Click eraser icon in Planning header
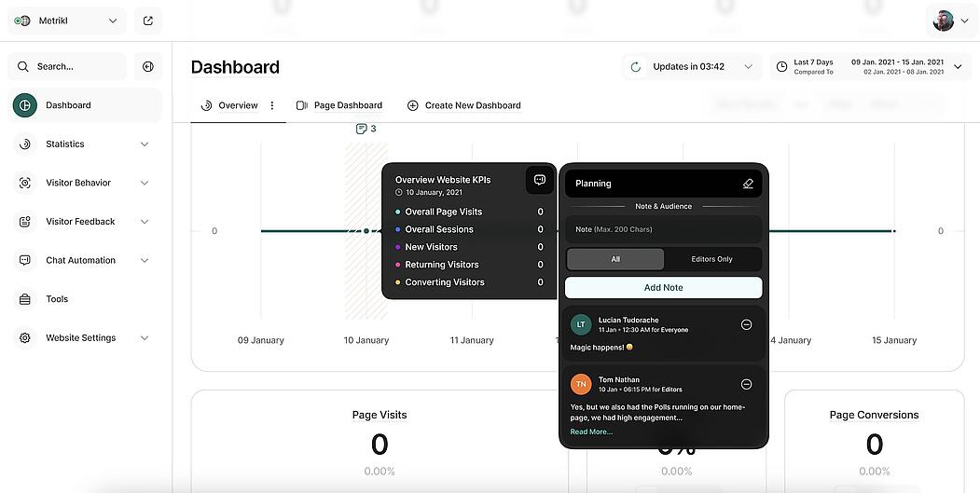This screenshot has height=493, width=980. coord(748,184)
